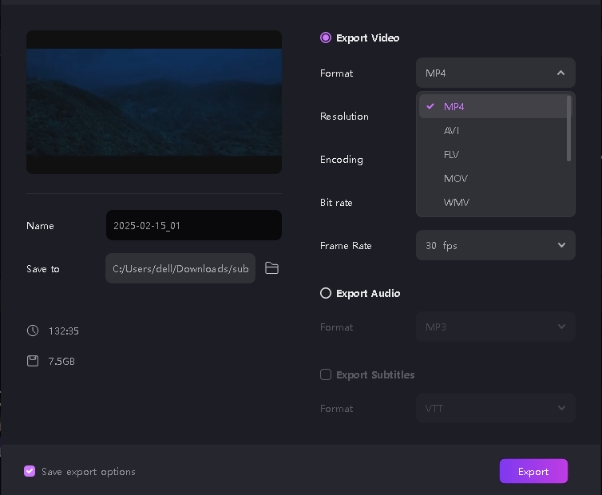Click the Resolution label
This screenshot has height=495, width=602.
pos(344,116)
